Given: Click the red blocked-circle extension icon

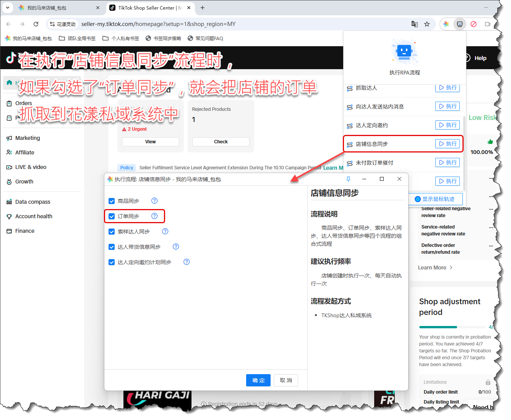Looking at the screenshot, I should tap(474, 24).
